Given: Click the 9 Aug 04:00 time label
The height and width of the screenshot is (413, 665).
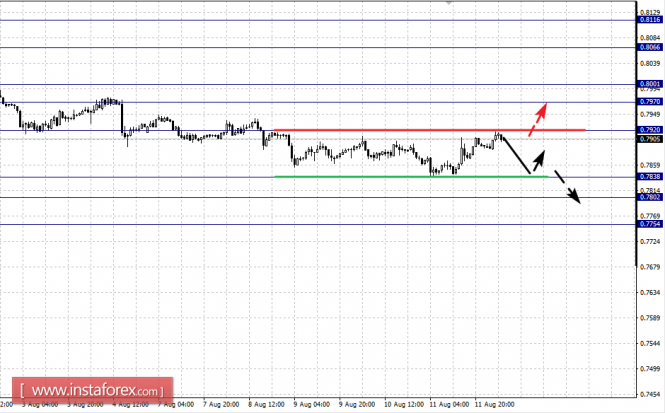Looking at the screenshot, I should (312, 405).
